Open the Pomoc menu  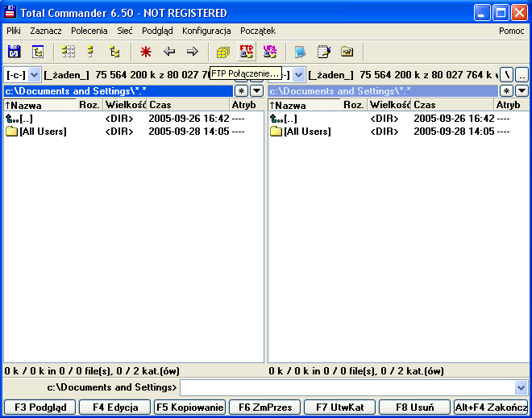[511, 31]
